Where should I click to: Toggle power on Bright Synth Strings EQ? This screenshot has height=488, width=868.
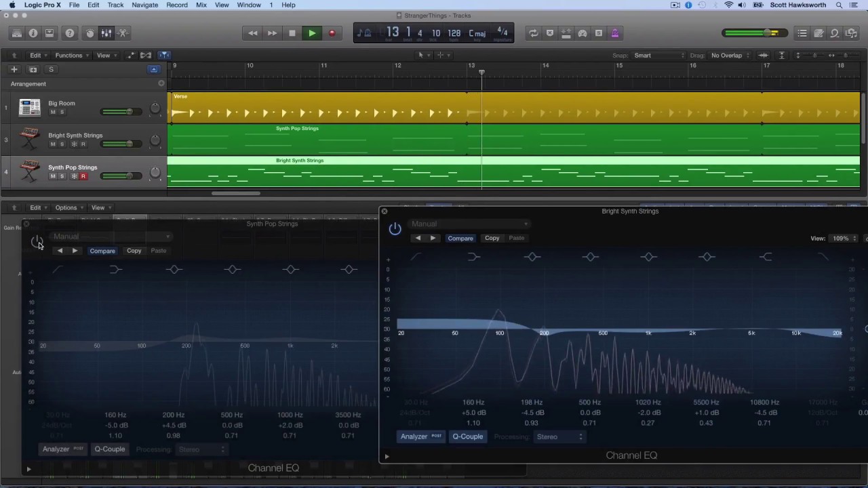(x=395, y=229)
